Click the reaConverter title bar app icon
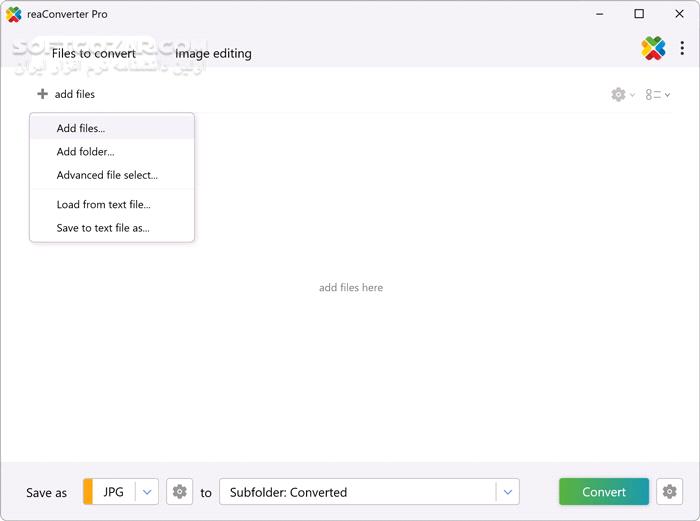This screenshot has height=521, width=700. point(14,14)
